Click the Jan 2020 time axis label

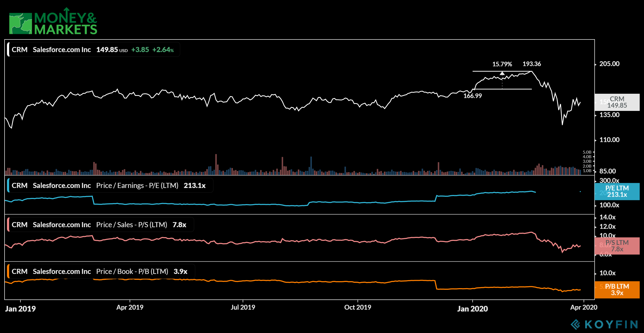pos(473,309)
